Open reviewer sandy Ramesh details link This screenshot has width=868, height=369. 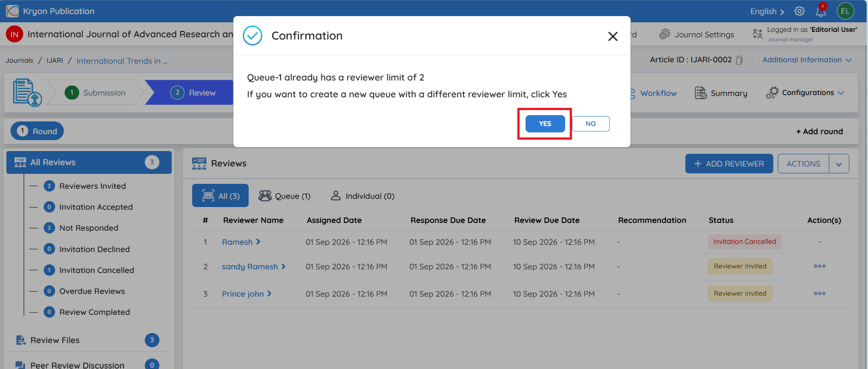(x=254, y=267)
